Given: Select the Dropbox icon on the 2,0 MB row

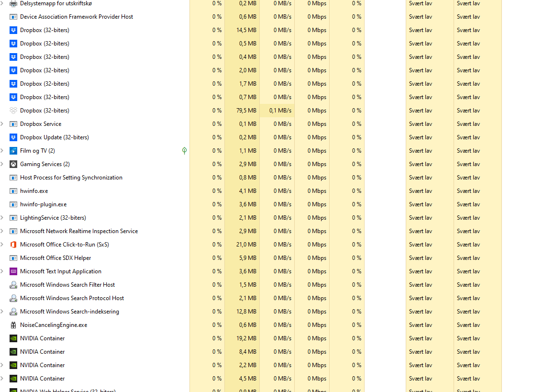Looking at the screenshot, I should 13,70.
